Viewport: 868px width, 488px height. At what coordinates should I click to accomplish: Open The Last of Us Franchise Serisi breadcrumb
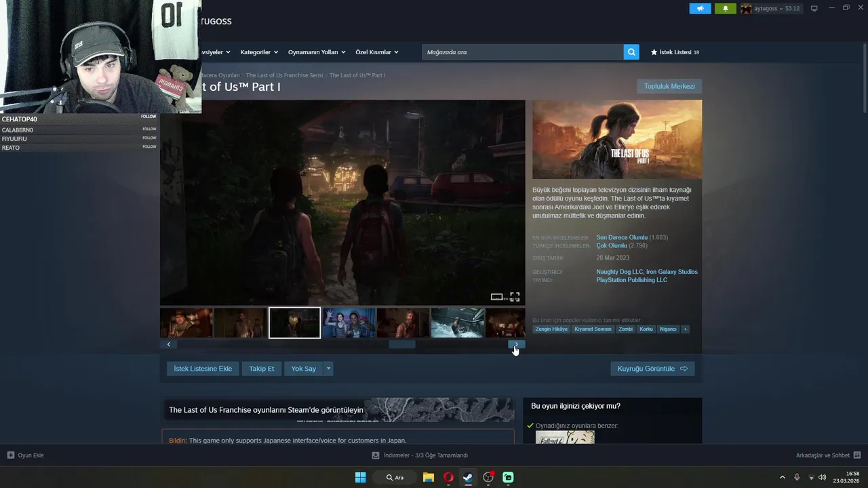point(284,75)
